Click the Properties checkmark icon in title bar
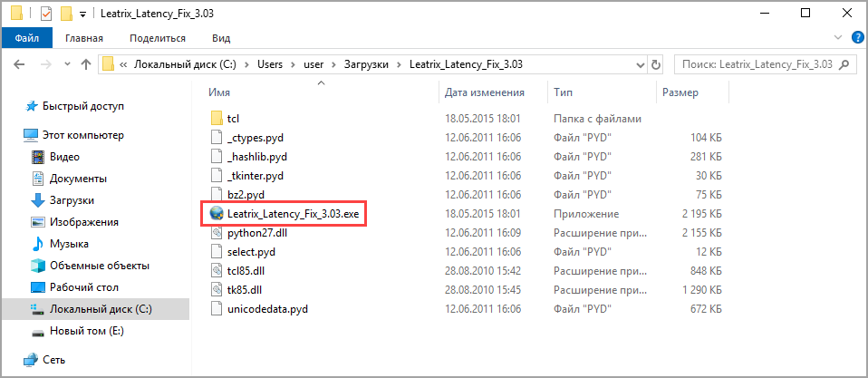The image size is (868, 378). coord(46,14)
